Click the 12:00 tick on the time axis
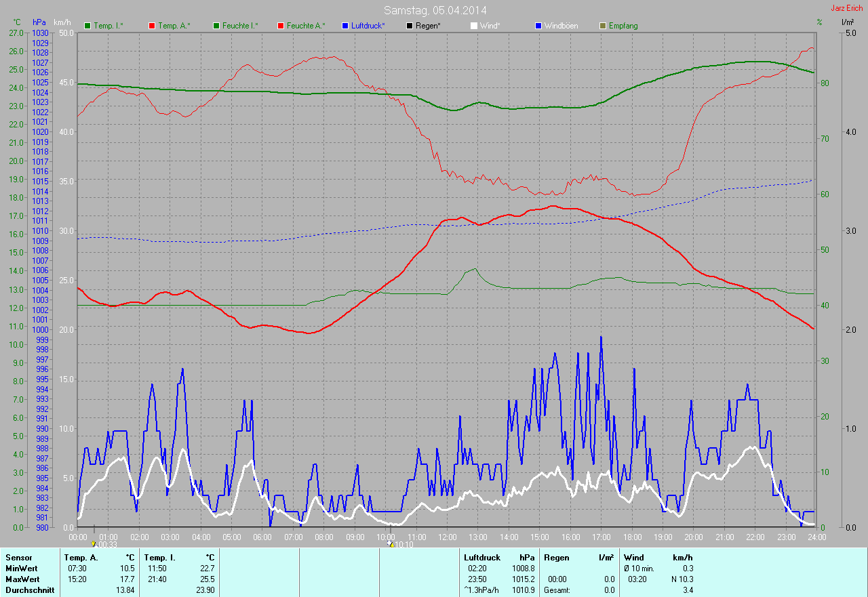 point(447,536)
